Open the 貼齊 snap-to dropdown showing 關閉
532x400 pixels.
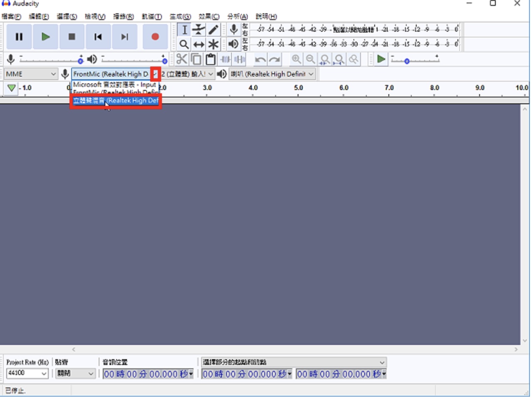click(x=75, y=373)
